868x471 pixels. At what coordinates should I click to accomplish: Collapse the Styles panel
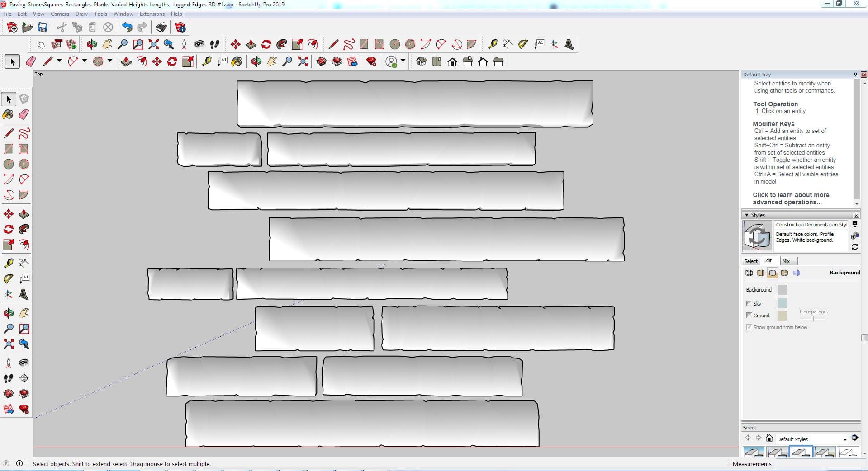coord(746,215)
